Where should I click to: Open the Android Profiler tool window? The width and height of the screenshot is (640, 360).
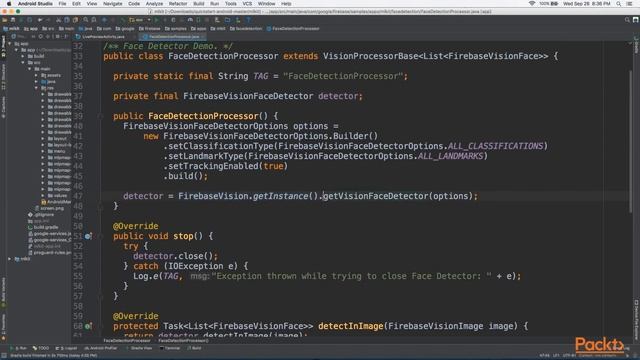(x=100, y=348)
